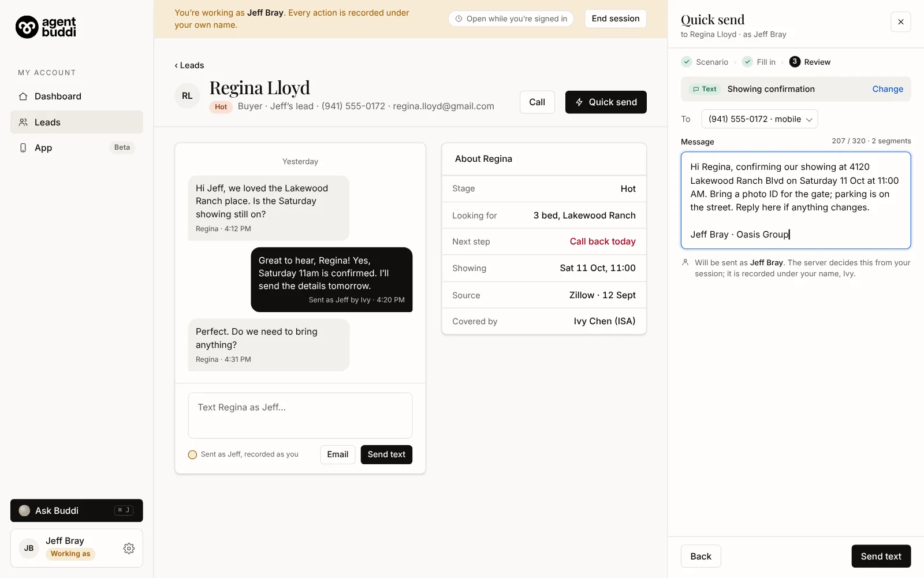Click the Hot tag under lead name
The width and height of the screenshot is (924, 578).
(x=221, y=107)
